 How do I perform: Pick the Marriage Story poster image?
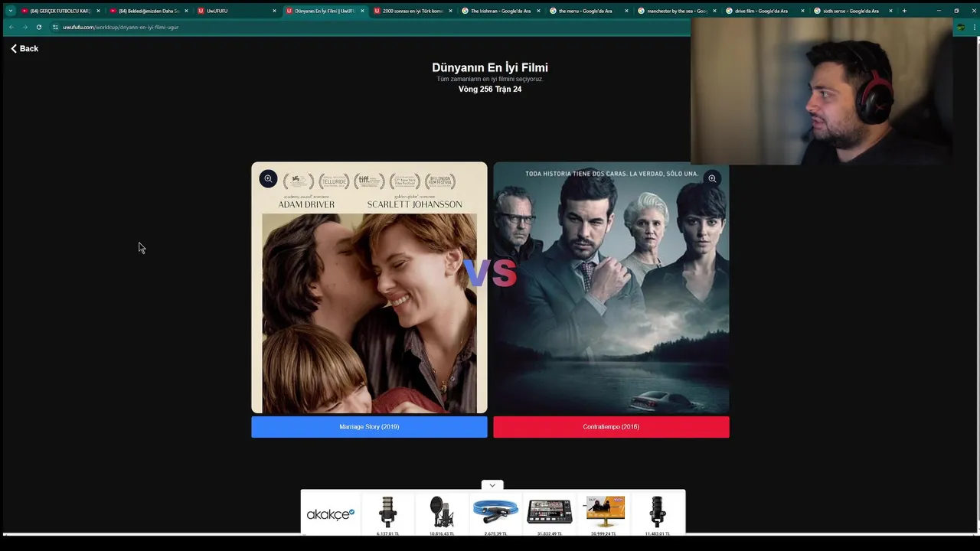click(369, 288)
